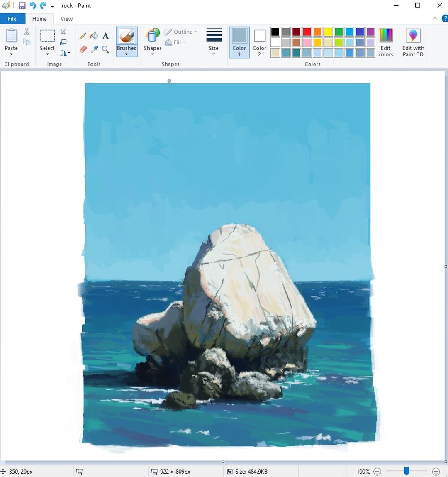
Task: Click the Shapes gallery icon
Action: point(153,36)
